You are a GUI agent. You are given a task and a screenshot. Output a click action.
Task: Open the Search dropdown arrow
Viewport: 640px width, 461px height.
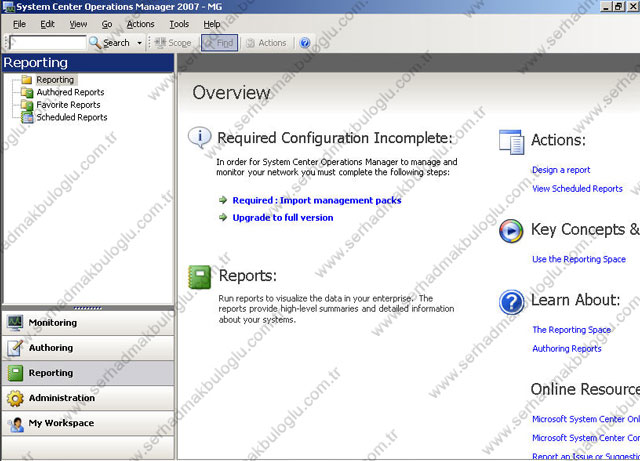(x=140, y=43)
